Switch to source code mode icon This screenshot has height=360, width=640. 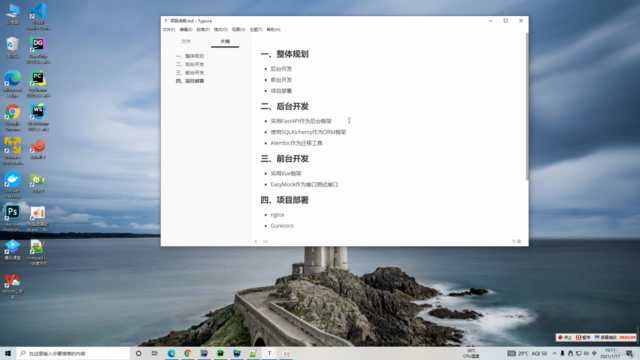pos(266,242)
